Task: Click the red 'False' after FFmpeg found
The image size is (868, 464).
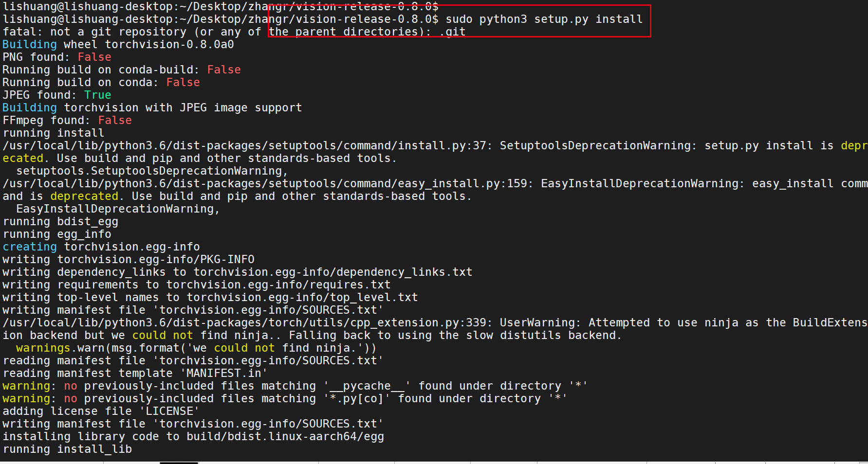Action: tap(115, 121)
